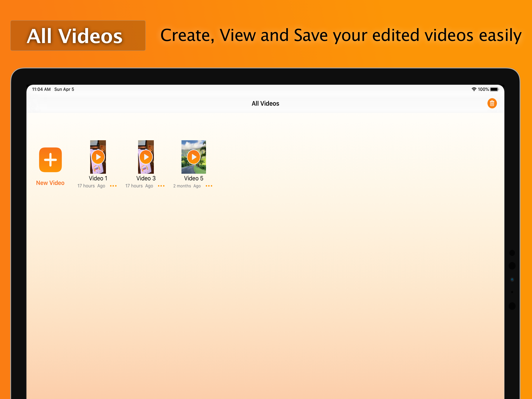This screenshot has width=532, height=399.
Task: Click the New Video text label
Action: [50, 183]
